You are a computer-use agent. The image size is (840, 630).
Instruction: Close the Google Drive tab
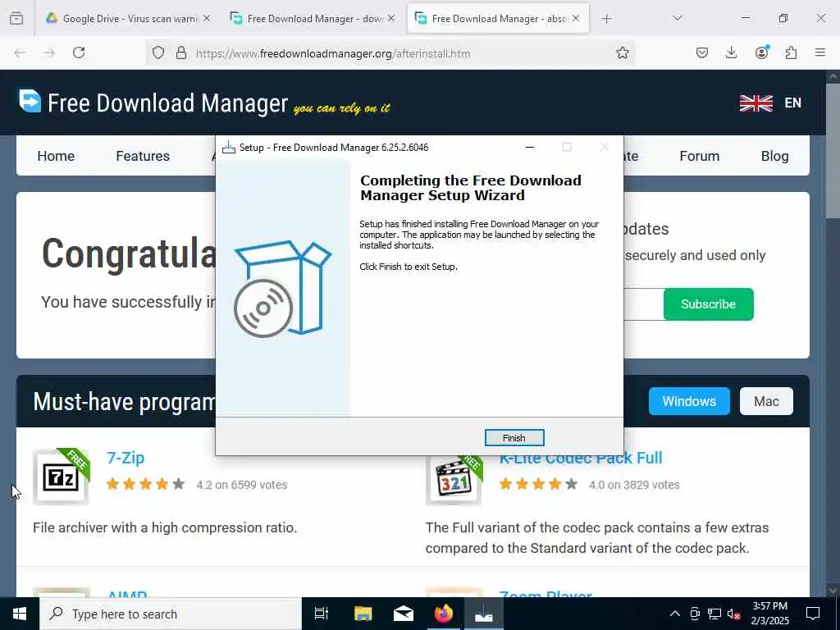[x=207, y=19]
